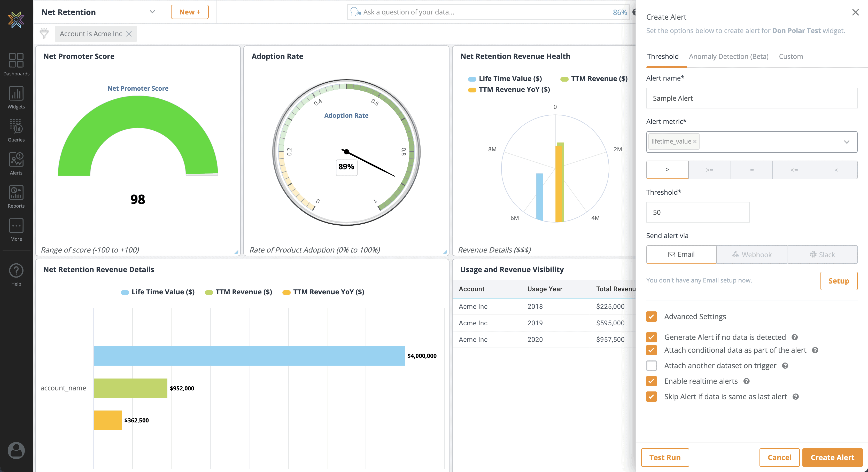Image resolution: width=868 pixels, height=472 pixels.
Task: Choose Email as alert channel
Action: pos(681,254)
